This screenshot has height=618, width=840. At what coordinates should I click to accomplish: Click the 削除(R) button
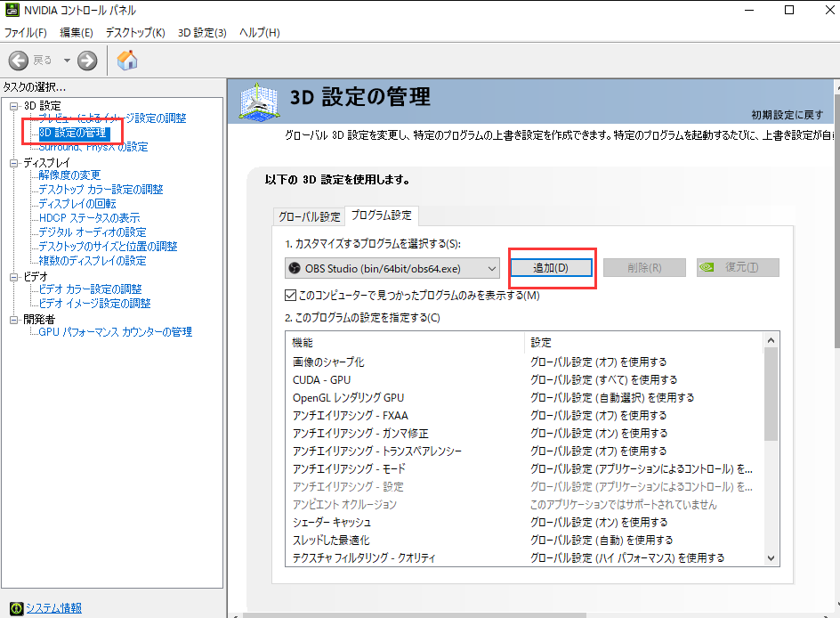[x=644, y=267]
